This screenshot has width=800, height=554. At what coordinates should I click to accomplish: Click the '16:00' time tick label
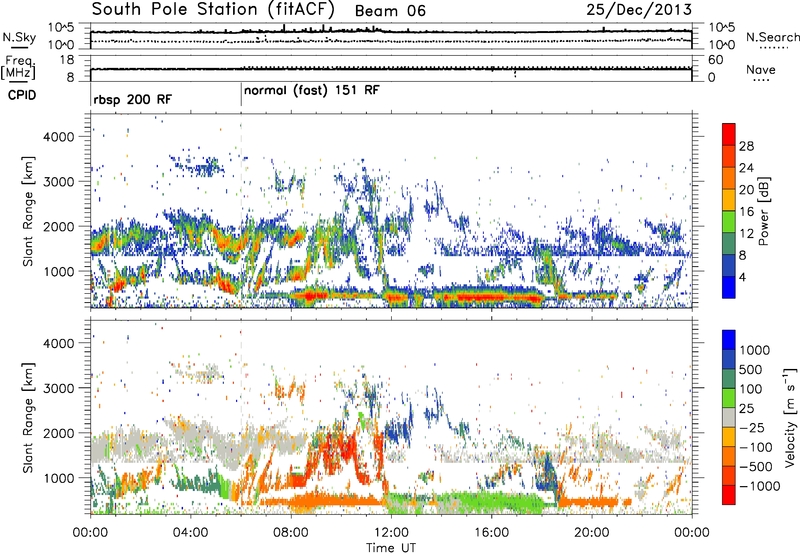[491, 533]
